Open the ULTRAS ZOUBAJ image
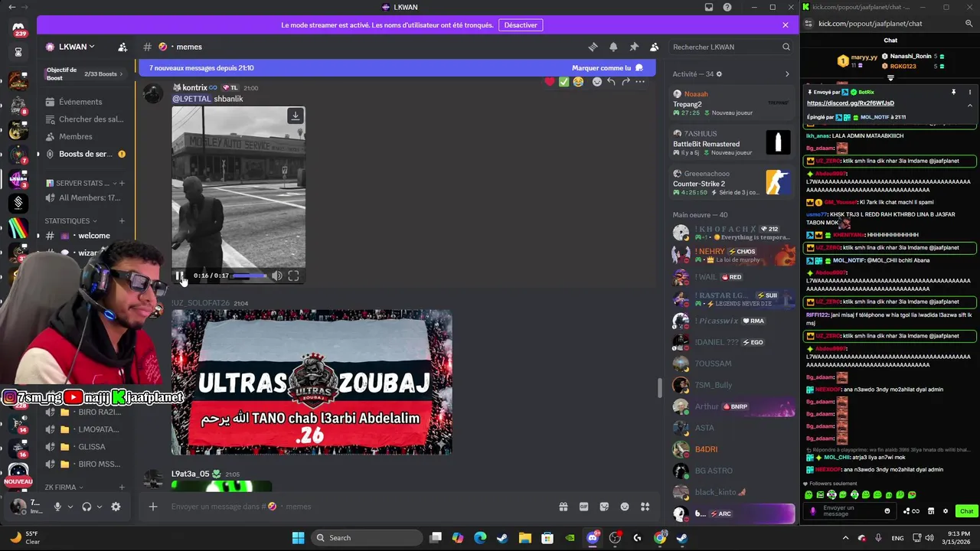 click(312, 382)
